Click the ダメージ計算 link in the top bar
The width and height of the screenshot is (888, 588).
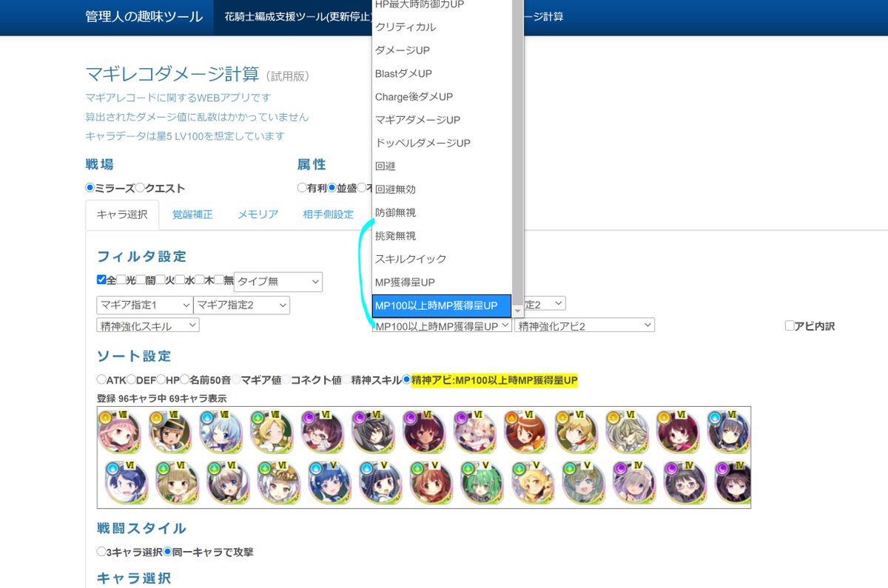pyautogui.click(x=542, y=16)
